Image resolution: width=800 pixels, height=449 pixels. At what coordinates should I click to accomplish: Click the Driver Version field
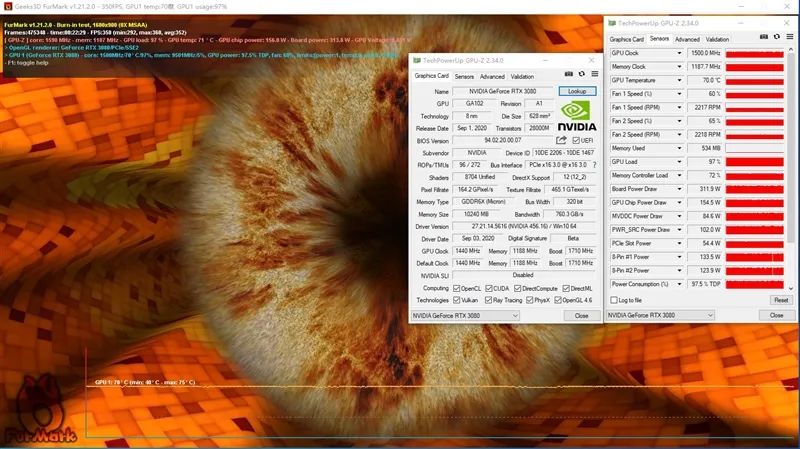point(523,226)
